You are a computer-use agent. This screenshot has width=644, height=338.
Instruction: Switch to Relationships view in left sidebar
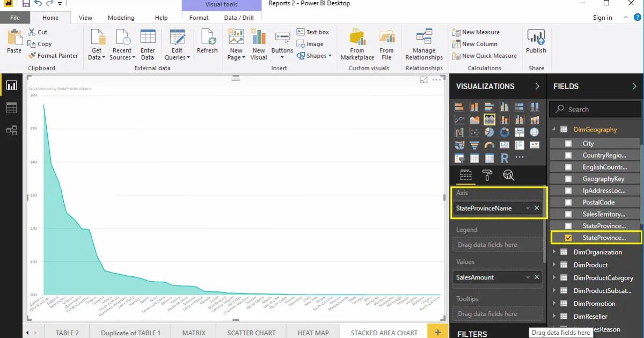click(11, 129)
